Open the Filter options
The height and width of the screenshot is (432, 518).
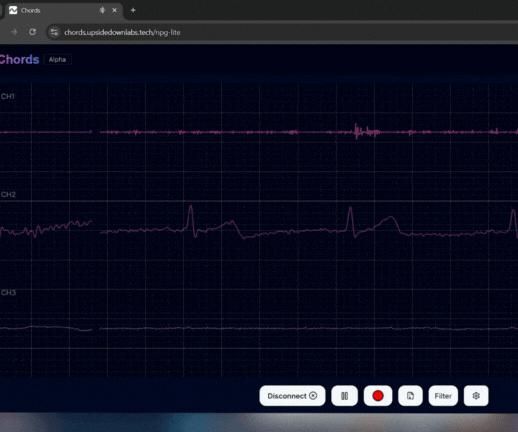(443, 396)
